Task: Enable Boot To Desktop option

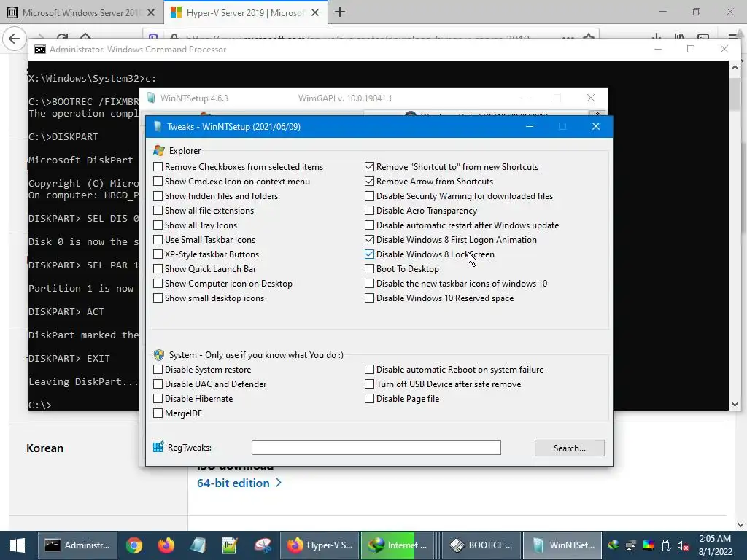Action: pos(369,269)
